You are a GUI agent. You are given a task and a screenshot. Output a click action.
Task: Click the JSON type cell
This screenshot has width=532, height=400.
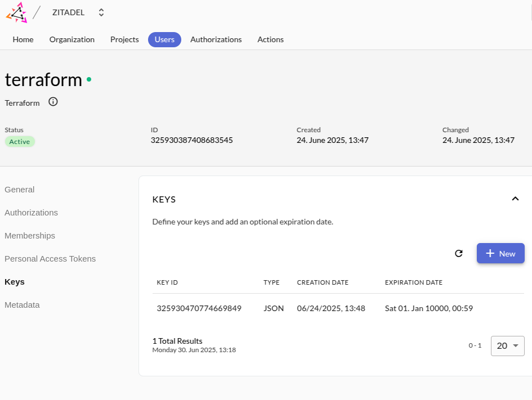coord(274,308)
